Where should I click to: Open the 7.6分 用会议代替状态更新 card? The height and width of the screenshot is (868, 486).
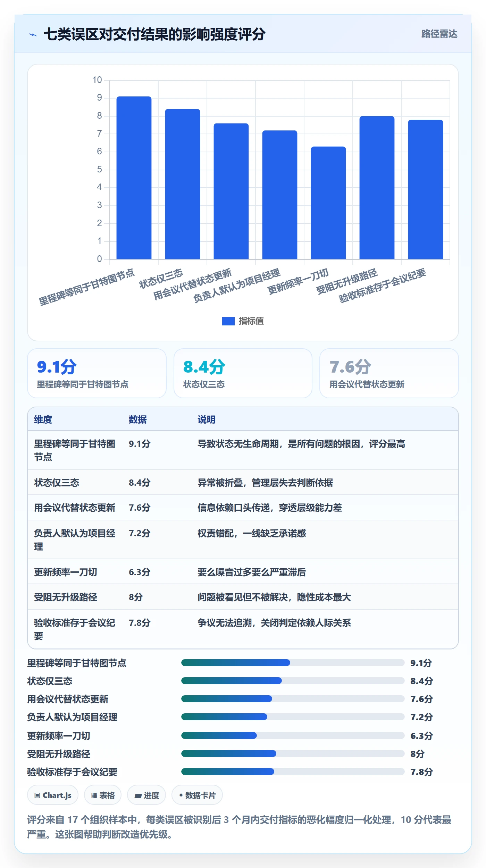389,373
